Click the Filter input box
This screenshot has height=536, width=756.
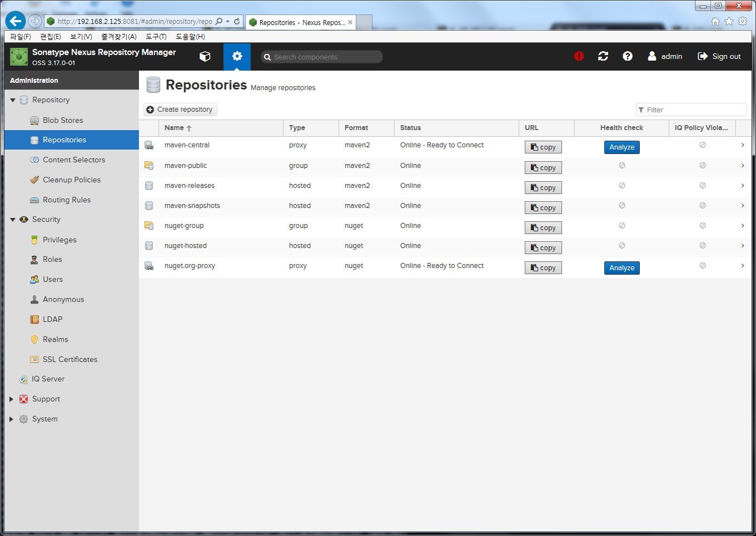pyautogui.click(x=692, y=110)
